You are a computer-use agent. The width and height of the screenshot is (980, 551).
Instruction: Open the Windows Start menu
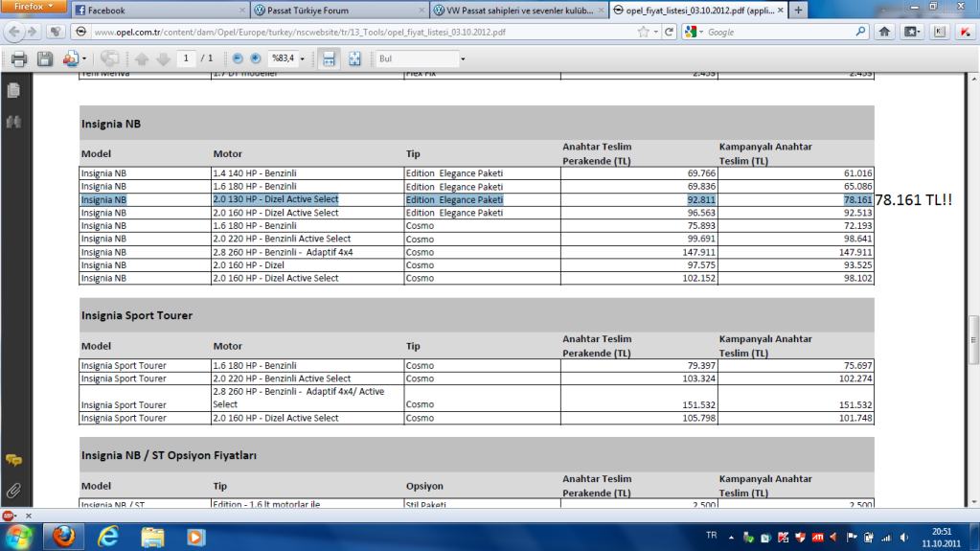click(x=19, y=538)
